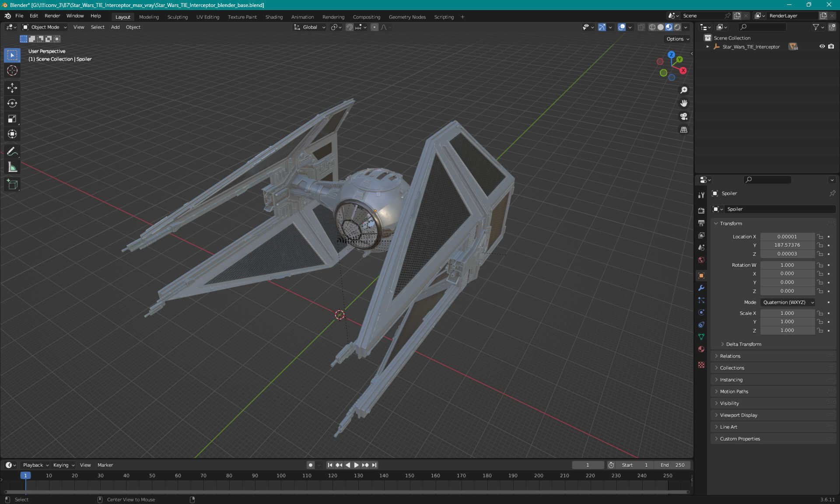Open the Output properties tab

pyautogui.click(x=701, y=223)
